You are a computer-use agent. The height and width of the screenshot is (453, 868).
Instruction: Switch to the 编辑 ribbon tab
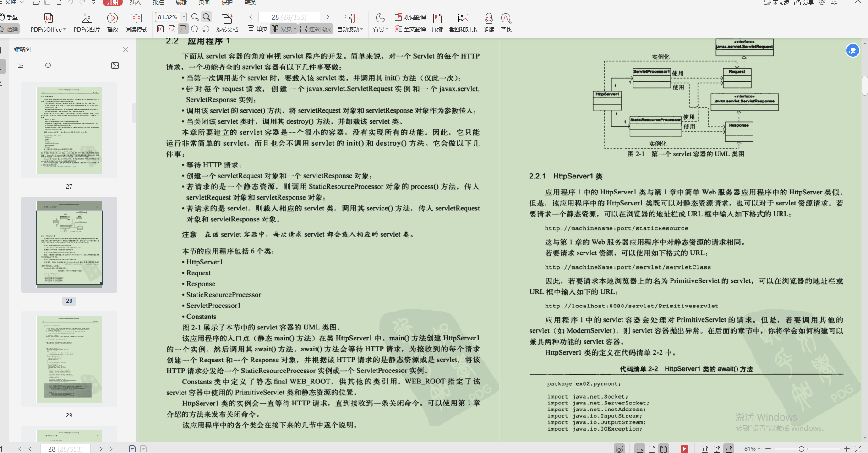click(x=181, y=2)
